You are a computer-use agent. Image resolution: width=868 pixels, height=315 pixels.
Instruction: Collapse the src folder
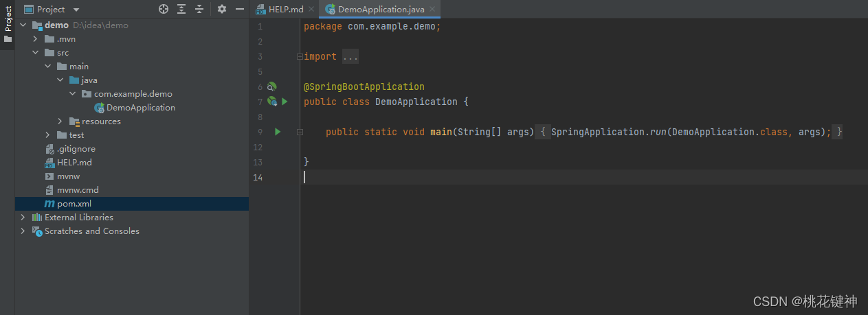click(x=35, y=53)
